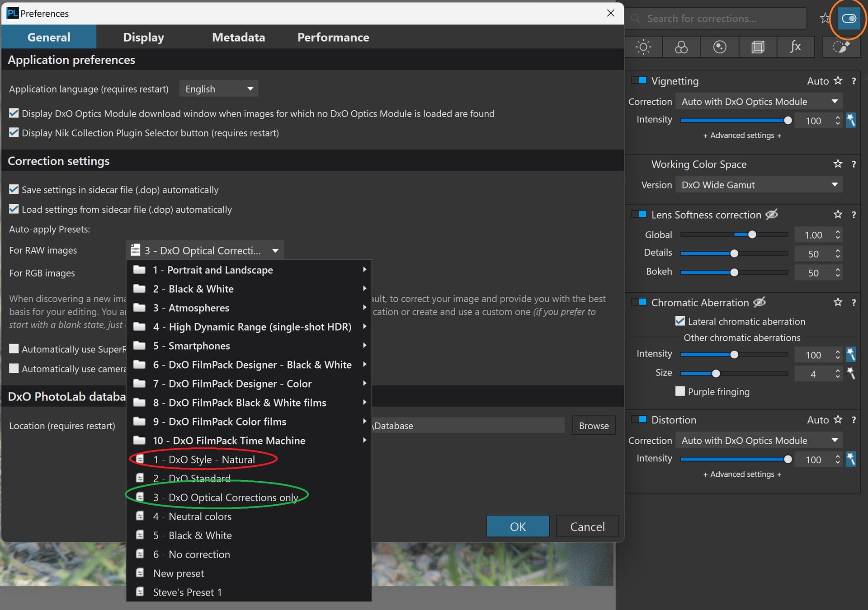Open the For RAW images preset dropdown
The image size is (868, 610).
coord(205,250)
